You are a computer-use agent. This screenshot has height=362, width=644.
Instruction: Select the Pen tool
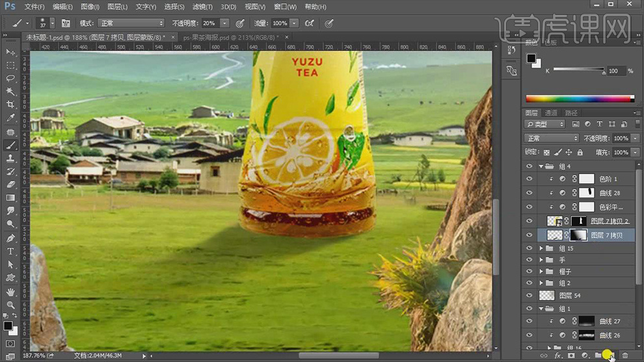[10, 238]
